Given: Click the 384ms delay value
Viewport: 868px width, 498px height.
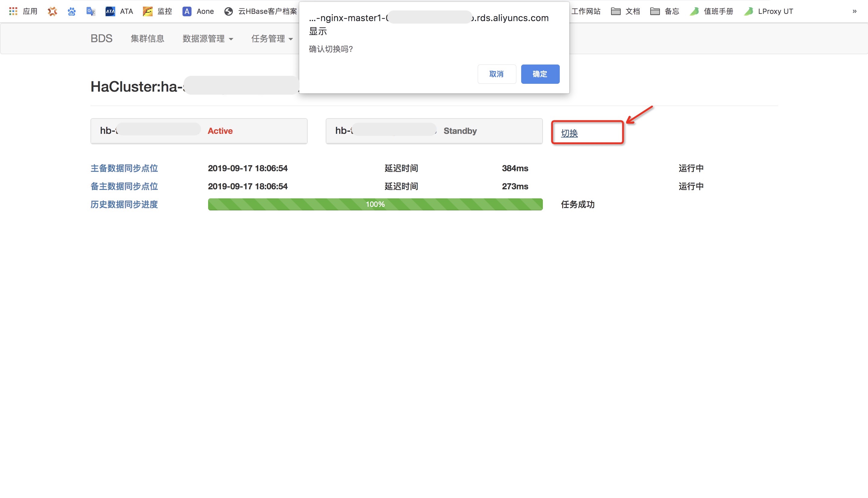Looking at the screenshot, I should pos(515,168).
